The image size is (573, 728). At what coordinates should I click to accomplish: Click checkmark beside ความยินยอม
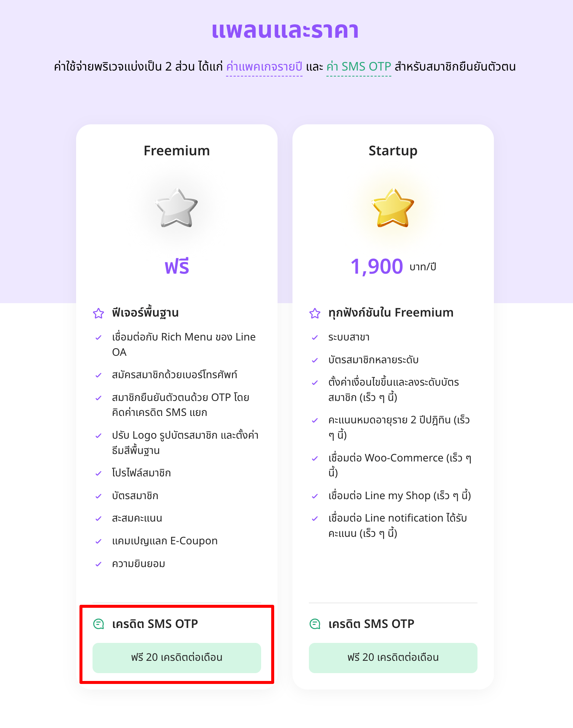point(98,564)
